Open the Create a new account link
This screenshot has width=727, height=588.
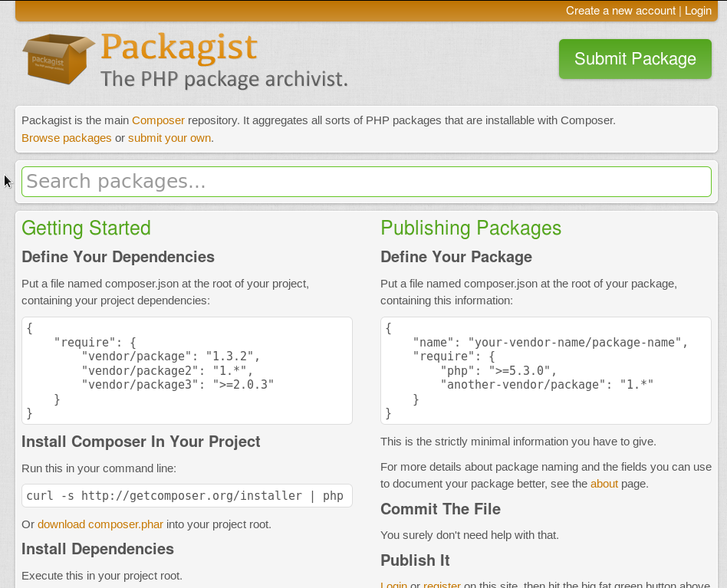(x=620, y=11)
